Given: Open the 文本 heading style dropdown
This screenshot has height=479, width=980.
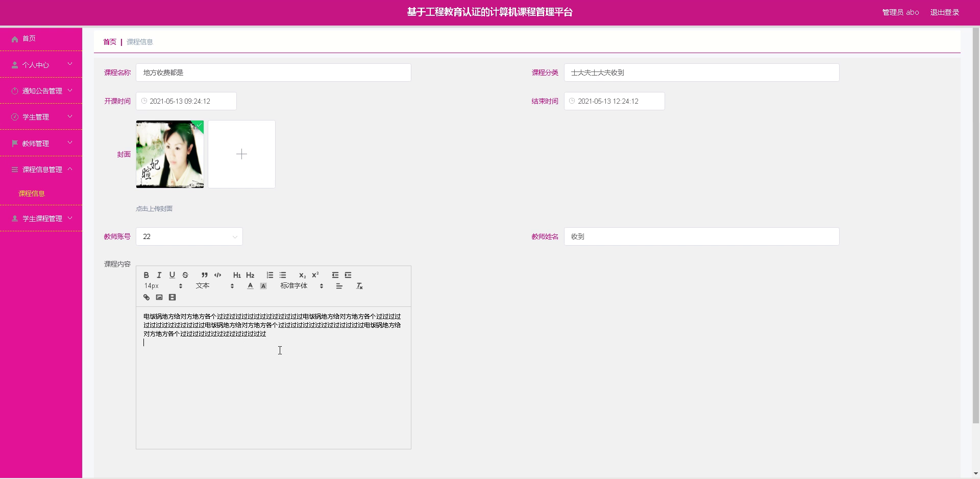Looking at the screenshot, I should point(215,286).
